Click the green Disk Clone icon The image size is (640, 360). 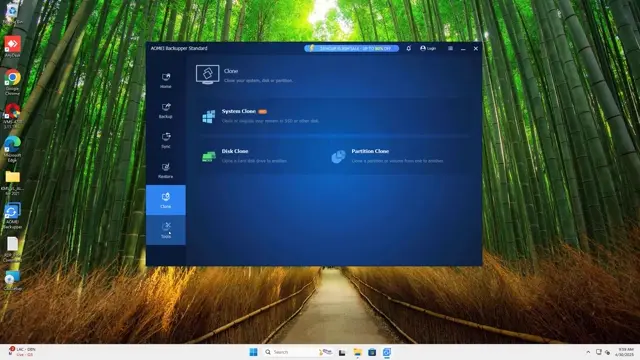coord(209,156)
